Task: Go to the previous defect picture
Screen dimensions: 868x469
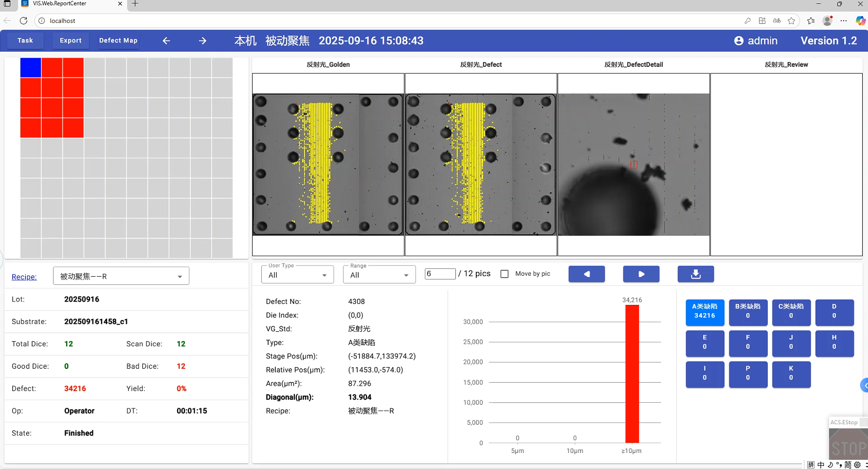Action: (586, 274)
